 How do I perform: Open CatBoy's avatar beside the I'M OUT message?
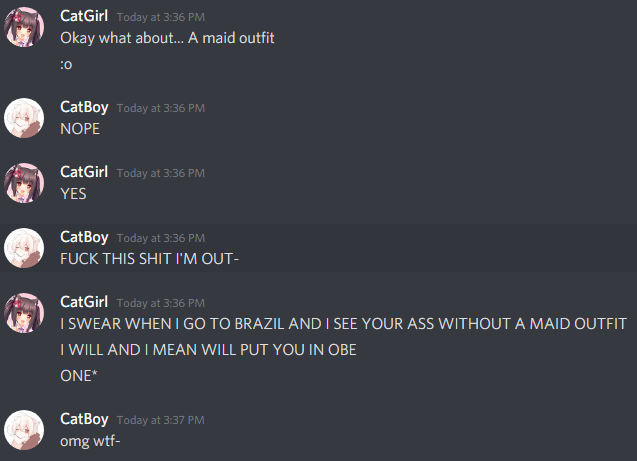tap(24, 248)
